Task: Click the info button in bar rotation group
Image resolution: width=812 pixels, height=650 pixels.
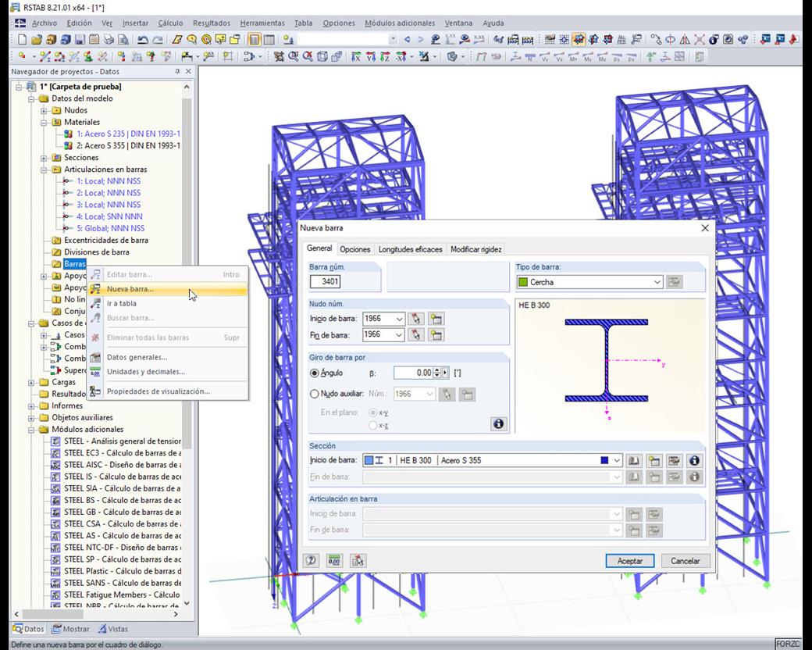Action: (498, 424)
